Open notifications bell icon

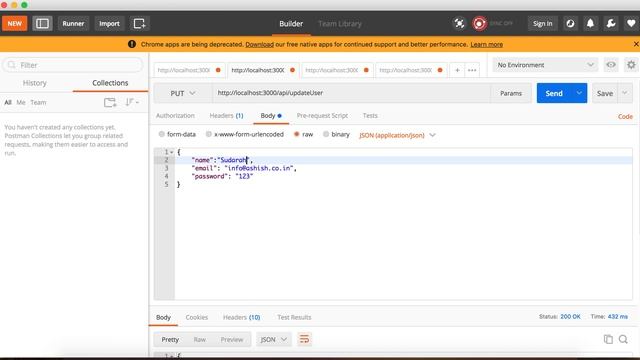click(590, 23)
